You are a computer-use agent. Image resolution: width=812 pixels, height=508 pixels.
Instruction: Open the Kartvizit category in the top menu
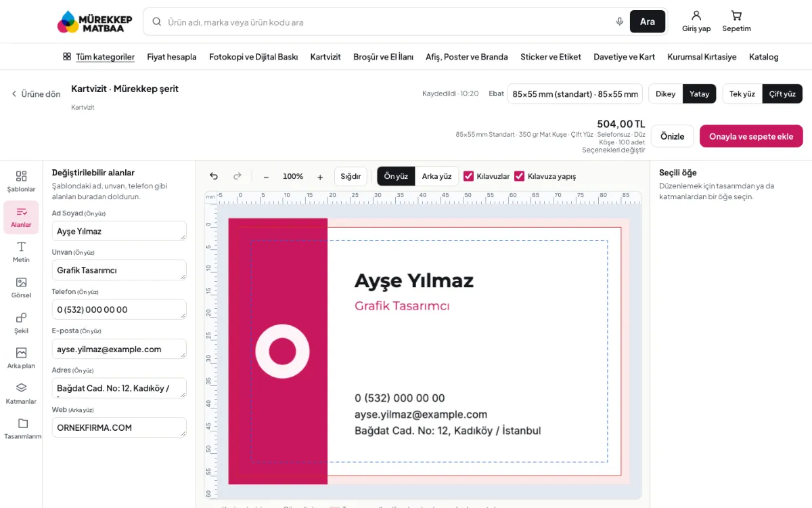325,57
